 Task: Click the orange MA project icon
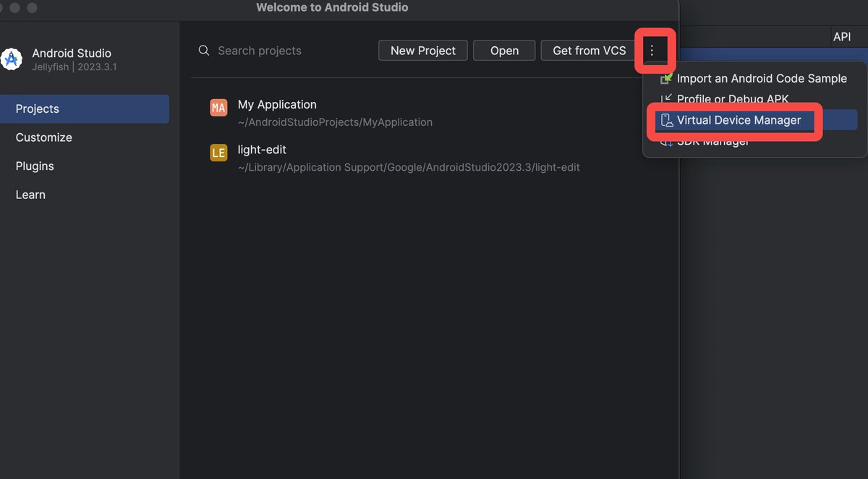point(218,108)
